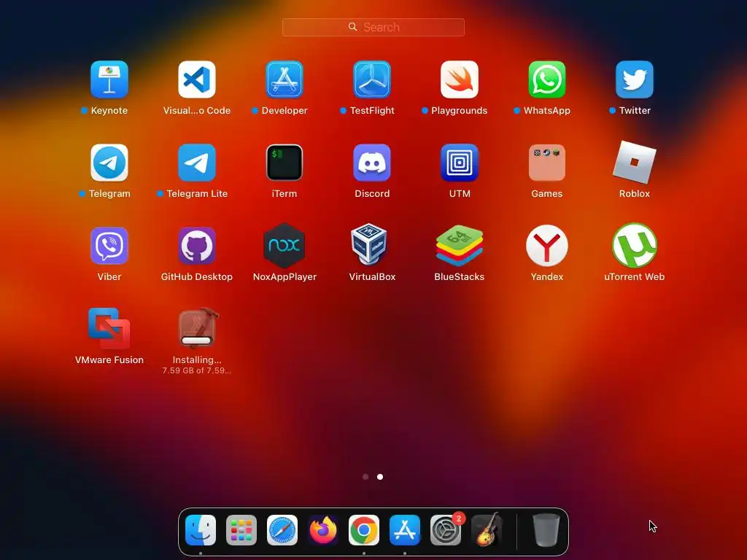
Task: Launch Roblox
Action: tap(635, 163)
